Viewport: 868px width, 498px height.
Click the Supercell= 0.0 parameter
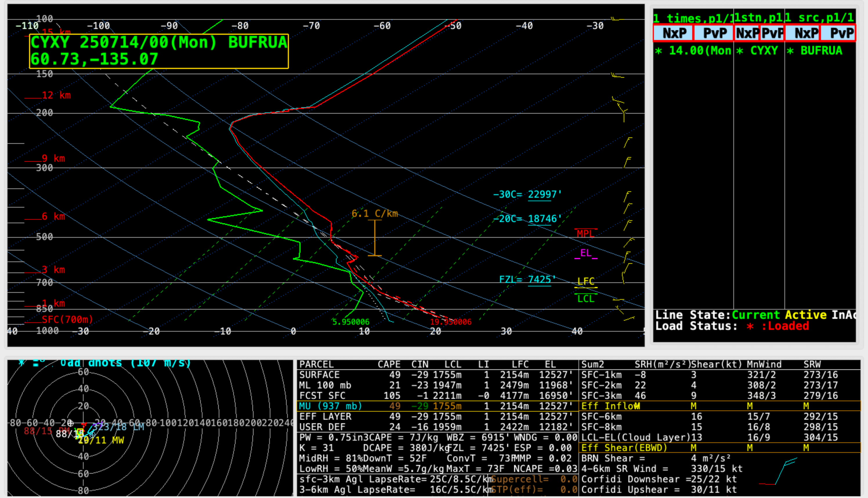click(x=535, y=479)
